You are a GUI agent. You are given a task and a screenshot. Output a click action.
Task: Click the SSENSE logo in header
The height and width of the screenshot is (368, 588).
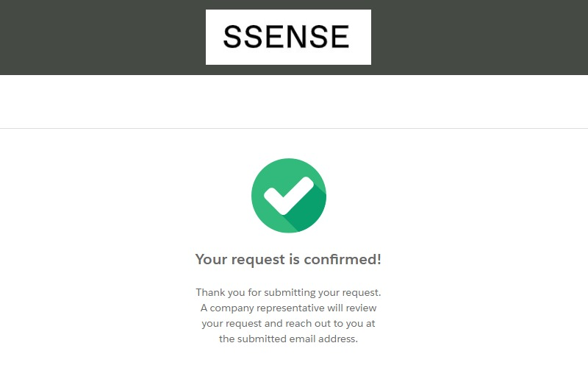(288, 38)
